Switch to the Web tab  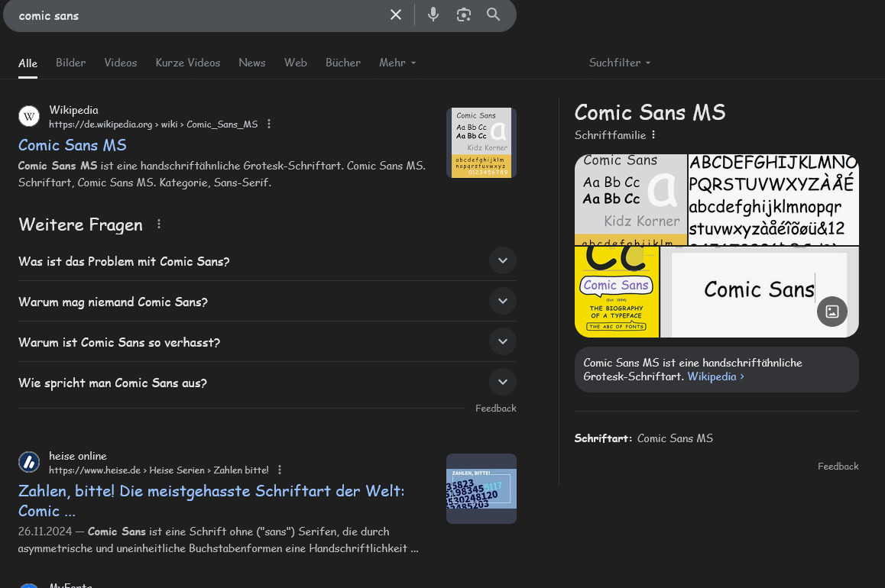pos(295,63)
